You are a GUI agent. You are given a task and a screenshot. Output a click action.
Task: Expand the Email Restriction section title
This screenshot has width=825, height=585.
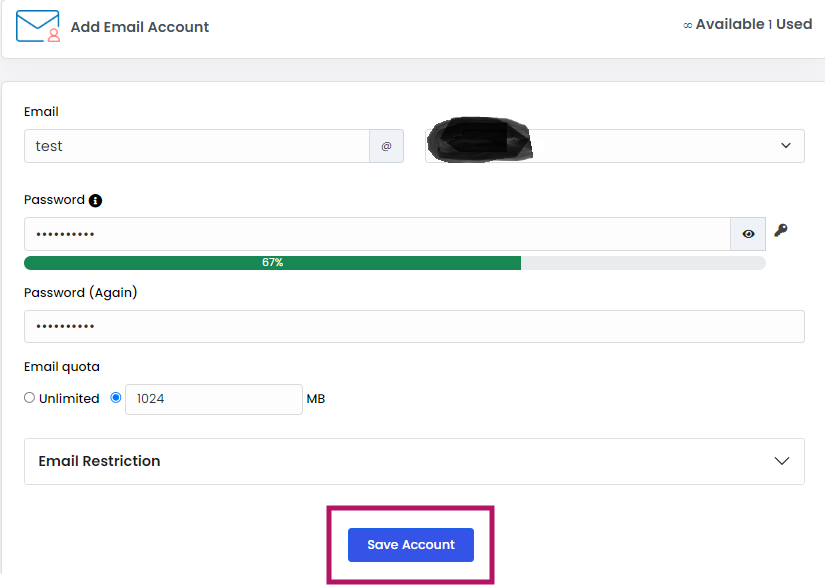click(x=100, y=461)
